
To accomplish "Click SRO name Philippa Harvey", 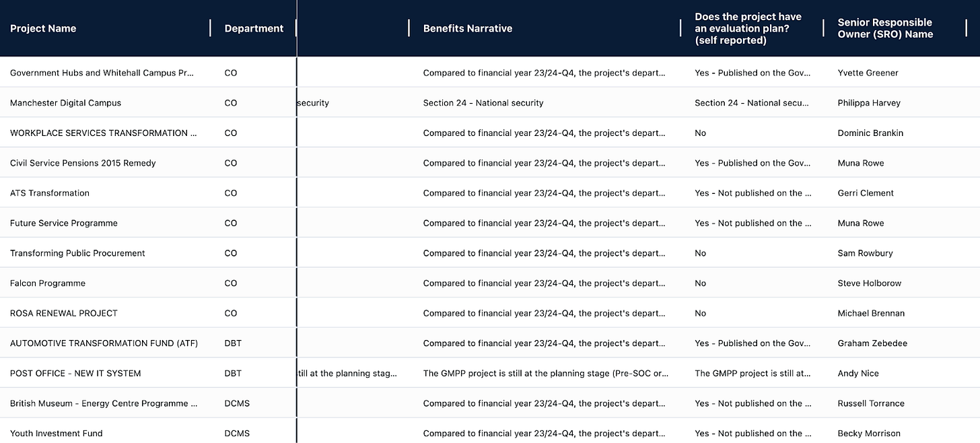I will tap(869, 103).
